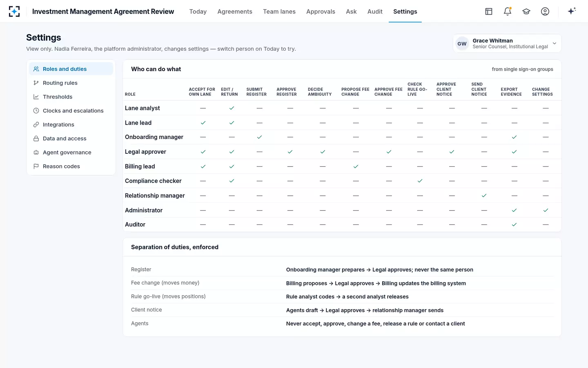Click Onboarding manager Submit register checkmark
The image size is (588, 368).
click(x=259, y=137)
